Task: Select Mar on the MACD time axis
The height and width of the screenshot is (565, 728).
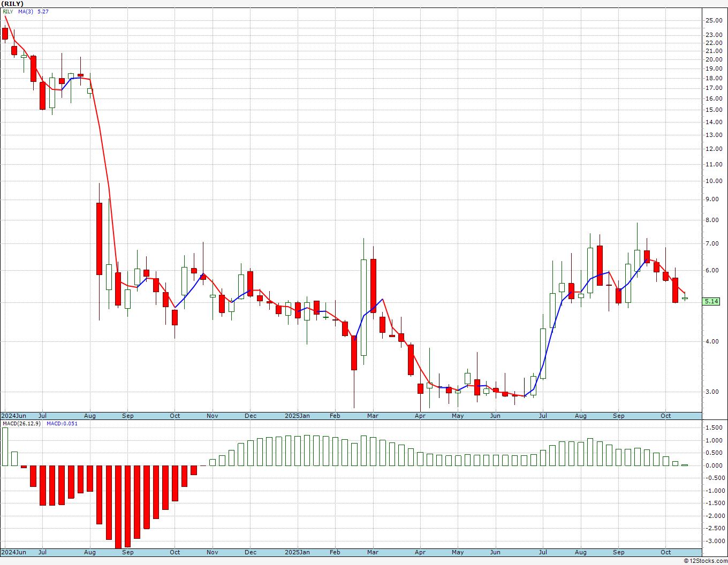Action: pyautogui.click(x=373, y=552)
